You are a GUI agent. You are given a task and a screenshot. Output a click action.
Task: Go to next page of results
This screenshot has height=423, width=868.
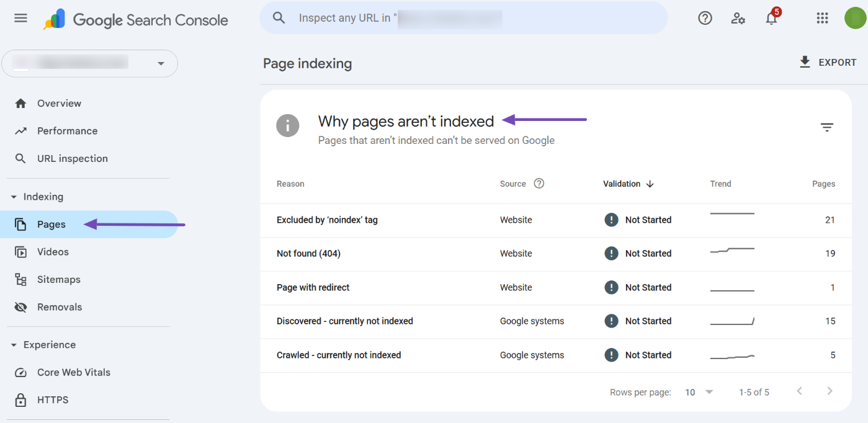tap(830, 391)
